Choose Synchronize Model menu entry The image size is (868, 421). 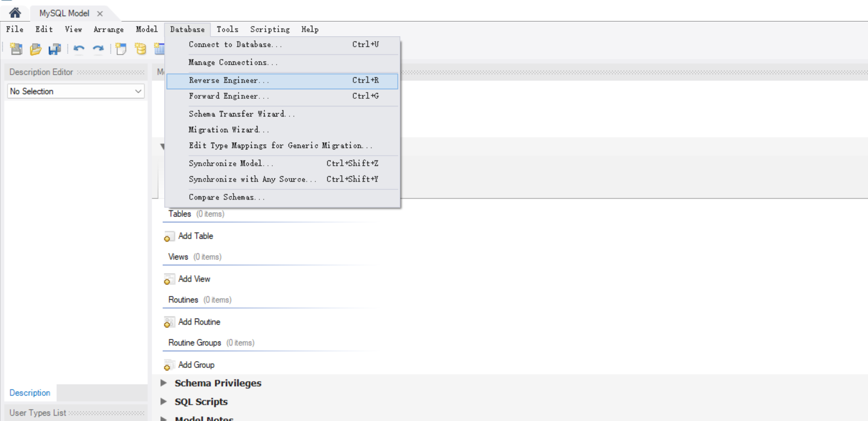click(x=282, y=164)
